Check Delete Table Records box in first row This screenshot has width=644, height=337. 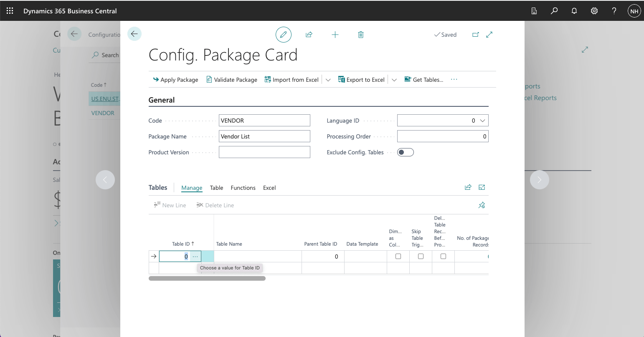(x=443, y=257)
